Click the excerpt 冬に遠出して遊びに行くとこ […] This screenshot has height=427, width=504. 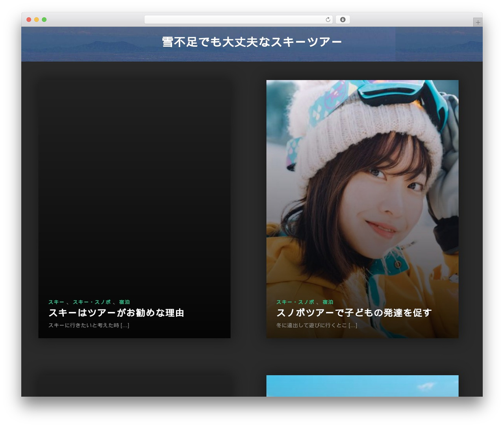(317, 325)
